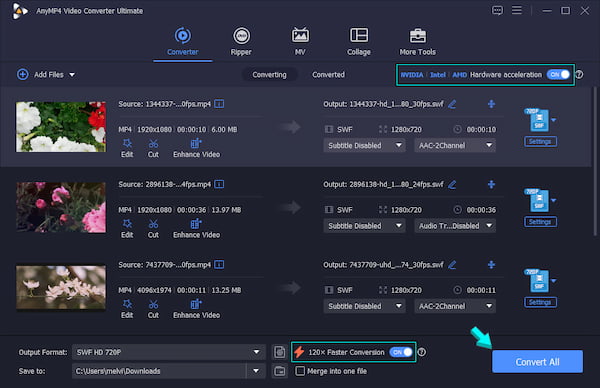The width and height of the screenshot is (600, 388).
Task: Click the file list vertical scrollbar
Action: [595, 161]
